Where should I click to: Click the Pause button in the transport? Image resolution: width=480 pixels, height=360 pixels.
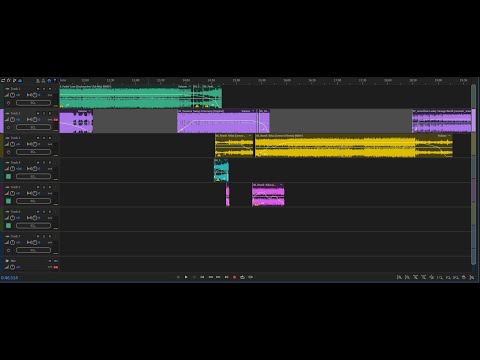tap(194, 277)
